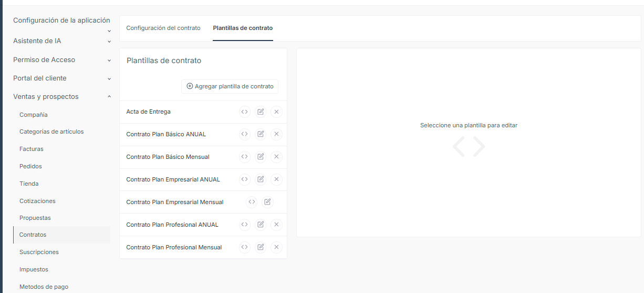Open code view for Contrato Plan Profesional ANUAL

click(x=244, y=225)
